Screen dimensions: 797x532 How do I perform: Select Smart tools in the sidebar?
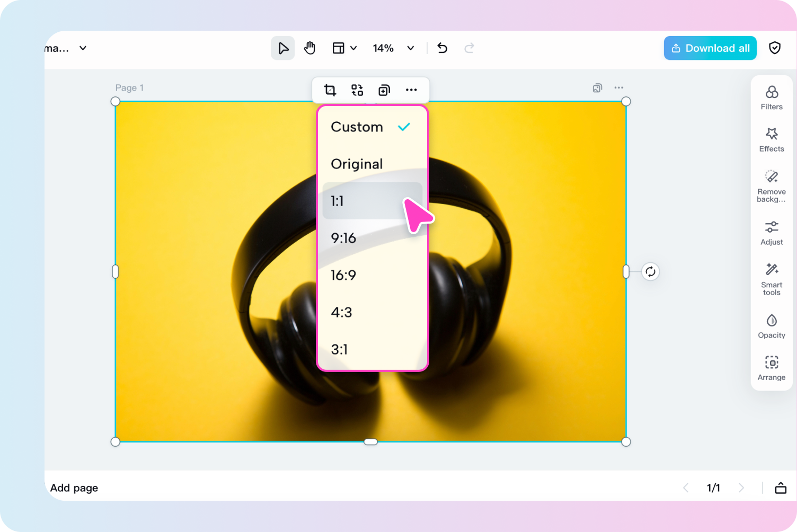click(x=771, y=278)
